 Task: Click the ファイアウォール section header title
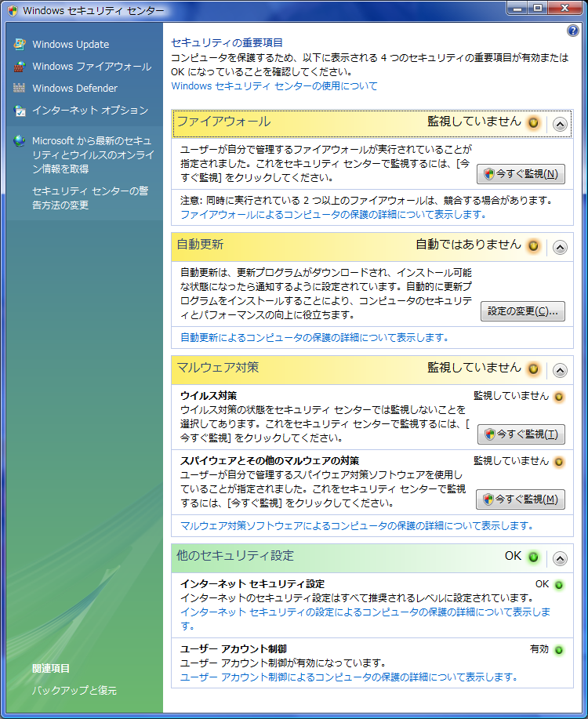pyautogui.click(x=223, y=122)
